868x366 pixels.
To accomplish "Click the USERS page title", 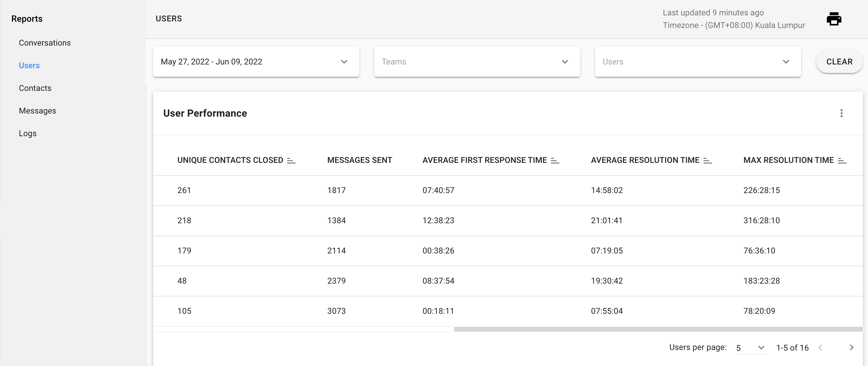I will (168, 19).
